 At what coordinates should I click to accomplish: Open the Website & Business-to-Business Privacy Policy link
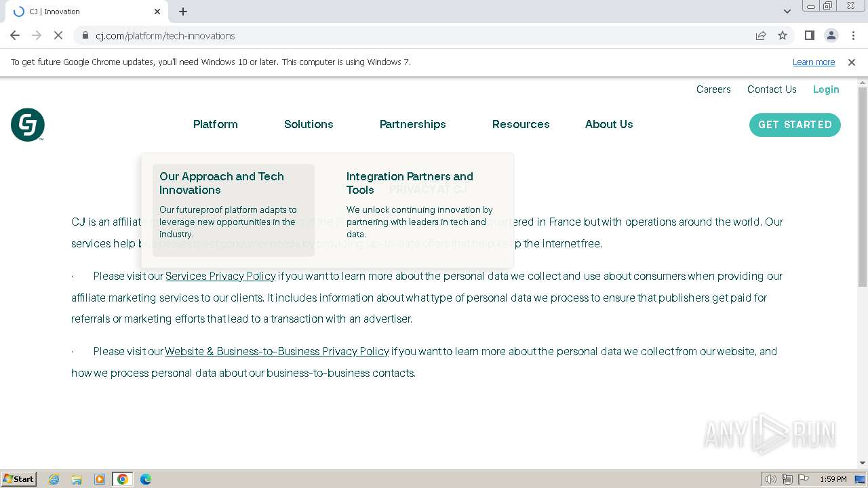click(x=277, y=352)
